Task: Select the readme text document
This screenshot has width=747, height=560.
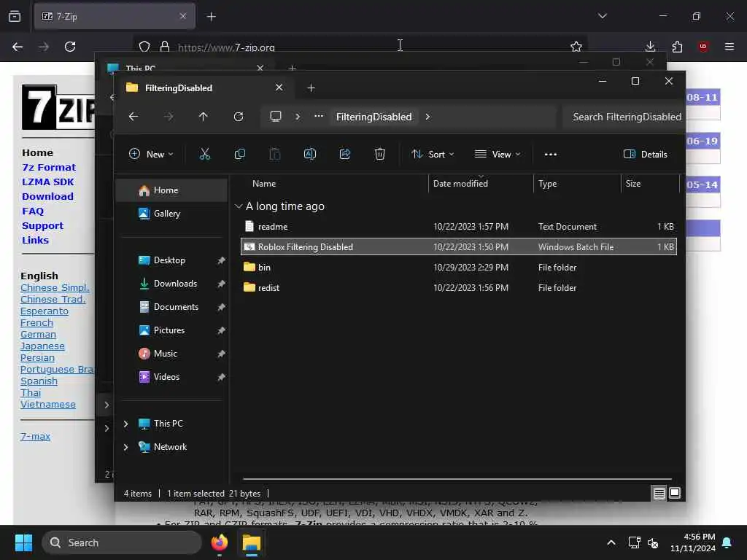Action: [x=459, y=227]
